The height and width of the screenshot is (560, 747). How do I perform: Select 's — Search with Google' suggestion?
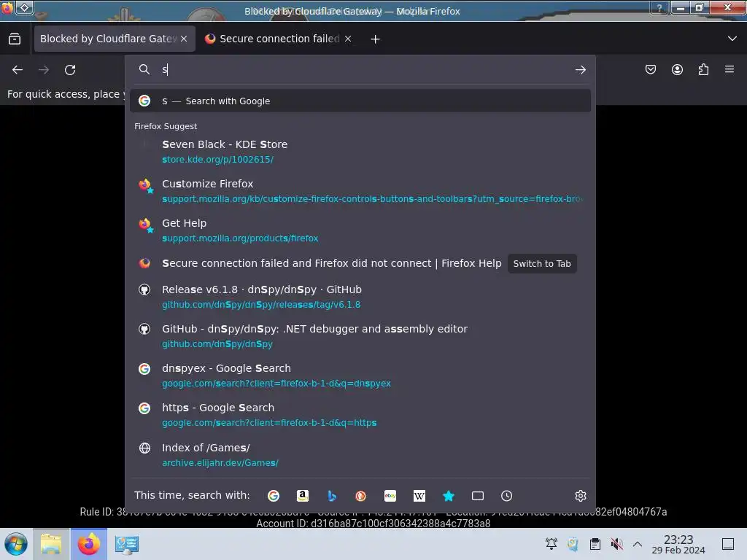coord(360,101)
